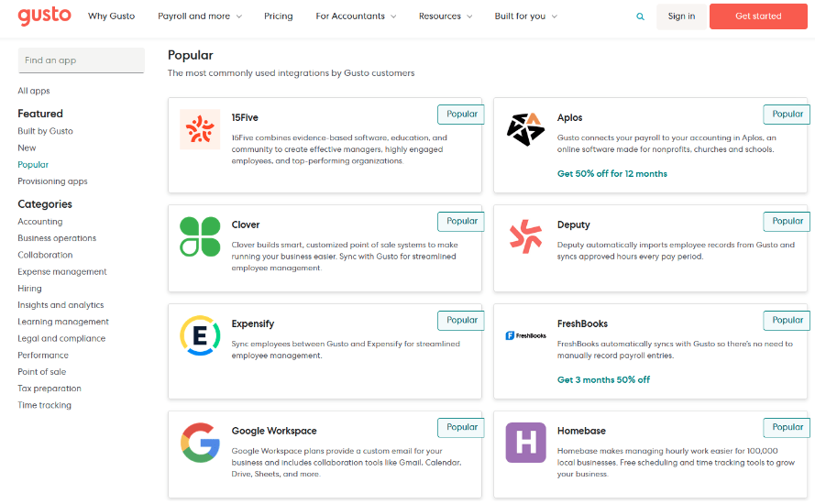The height and width of the screenshot is (504, 815).
Task: Open the Resources dropdown
Action: tap(446, 16)
